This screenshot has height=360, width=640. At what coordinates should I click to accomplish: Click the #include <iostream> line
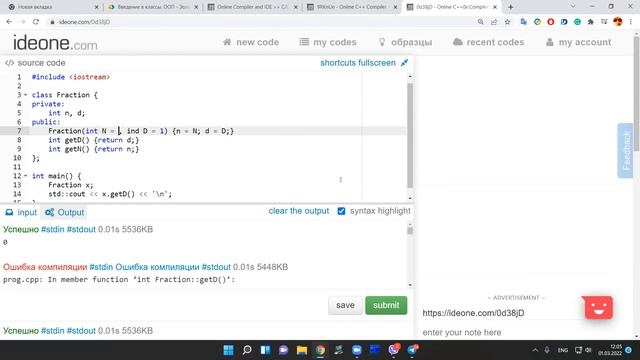pos(71,77)
